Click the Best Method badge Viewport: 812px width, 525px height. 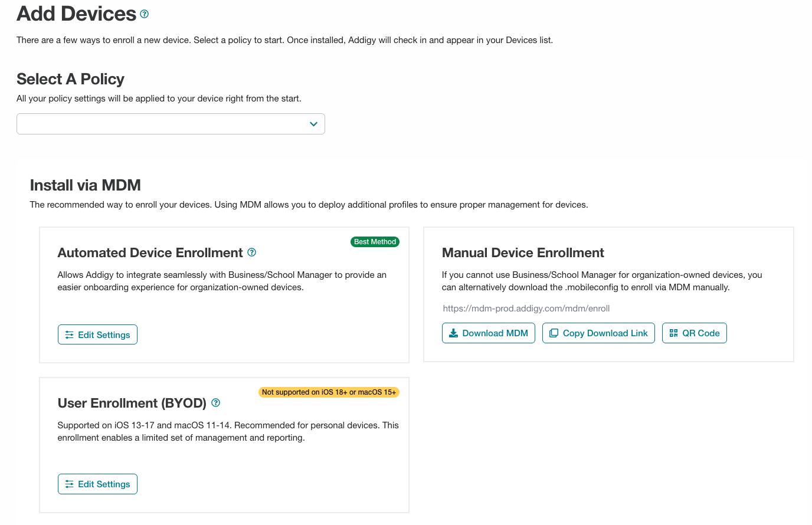pyautogui.click(x=375, y=242)
